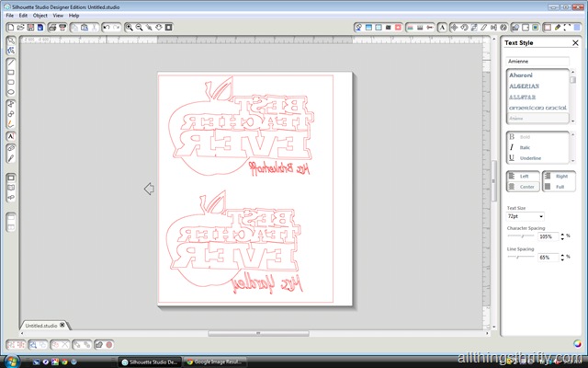
Task: Adjust the Line Spacing slider
Action: pyautogui.click(x=521, y=257)
